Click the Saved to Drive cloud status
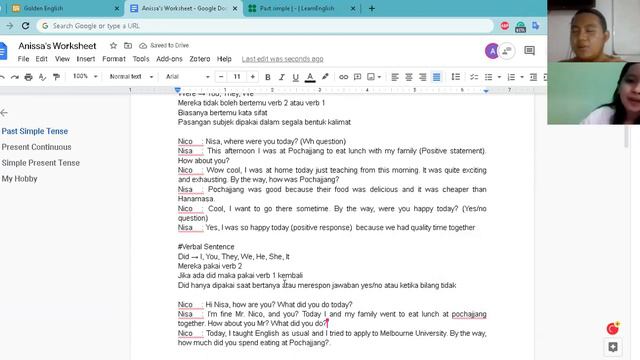Screen dimensions: 640x360 164,45
